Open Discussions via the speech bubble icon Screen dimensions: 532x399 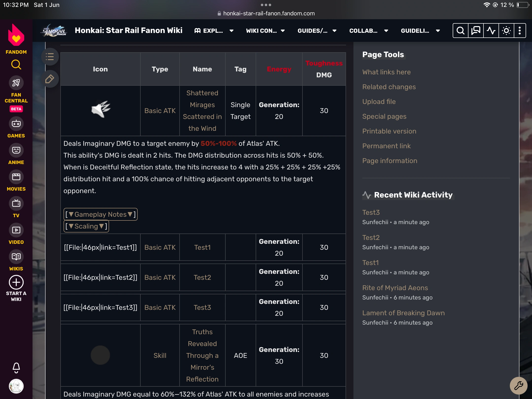tap(475, 30)
